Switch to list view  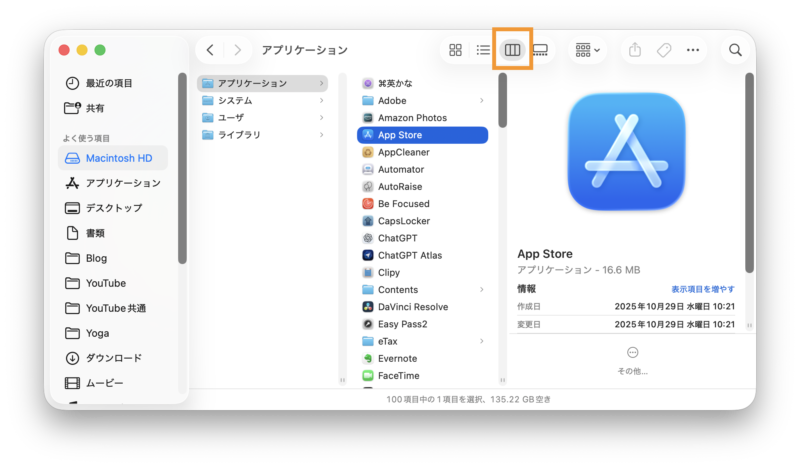[x=483, y=50]
